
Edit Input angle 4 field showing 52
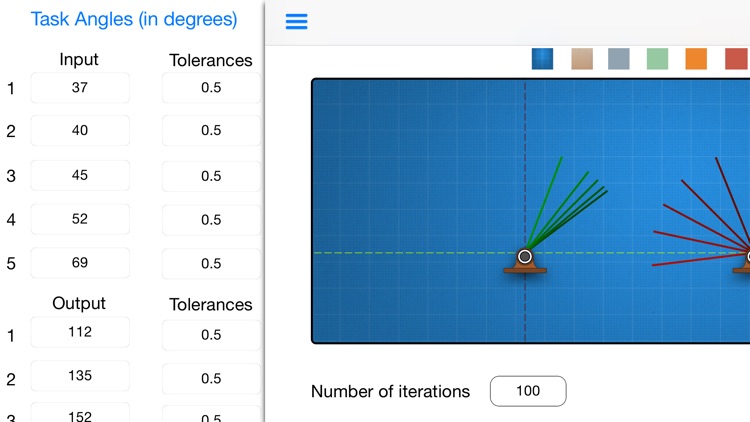pyautogui.click(x=80, y=219)
